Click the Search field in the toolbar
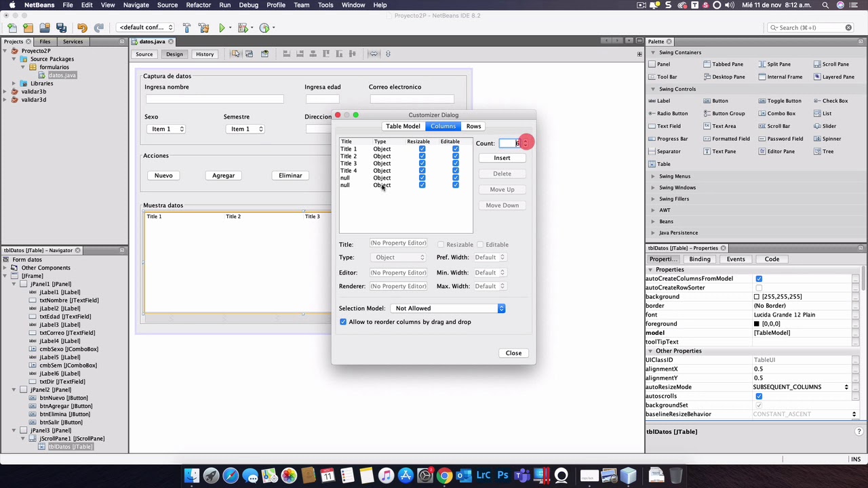The width and height of the screenshot is (868, 488). [x=810, y=28]
